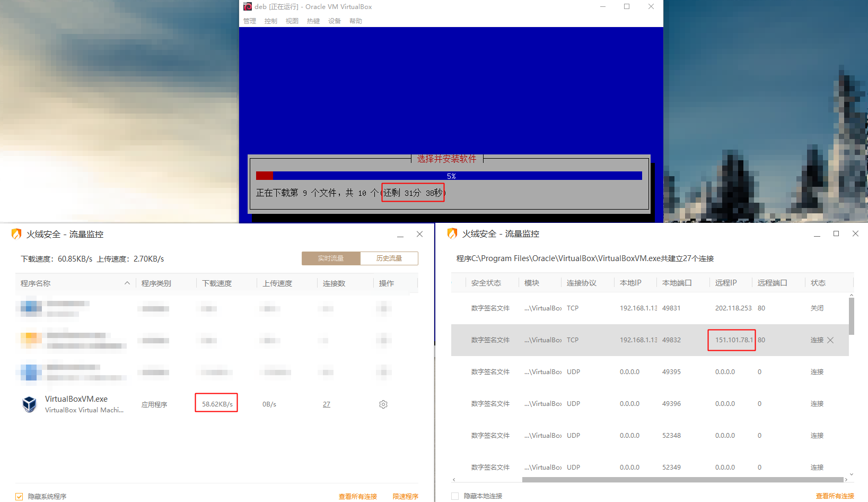The width and height of the screenshot is (868, 502).
Task: Switch to the 历史流量 tab
Action: 389,258
